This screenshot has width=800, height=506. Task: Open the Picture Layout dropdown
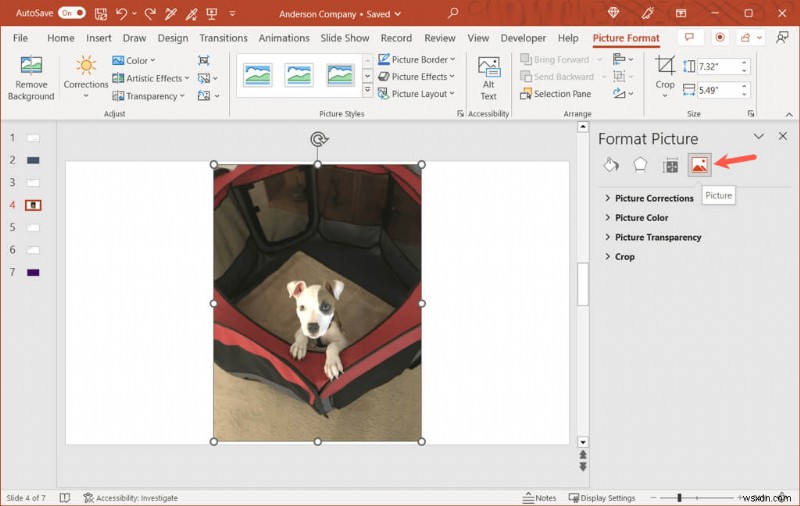click(416, 94)
